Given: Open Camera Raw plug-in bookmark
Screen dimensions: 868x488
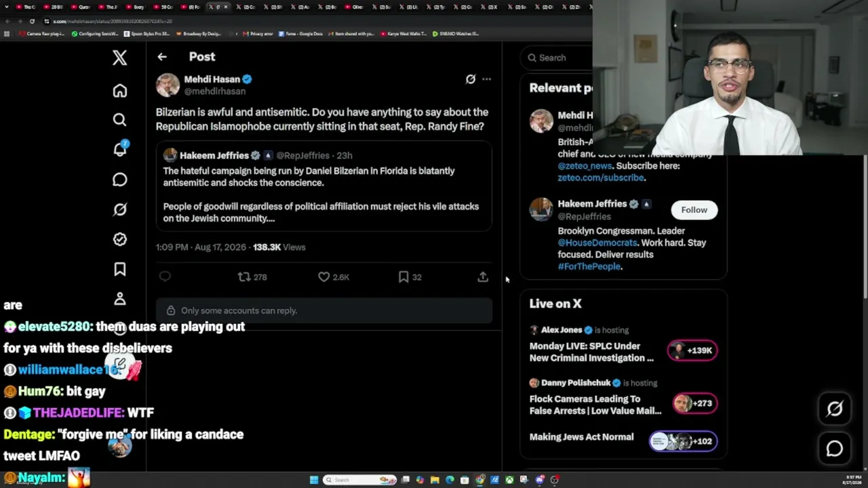Looking at the screenshot, I should 42,34.
